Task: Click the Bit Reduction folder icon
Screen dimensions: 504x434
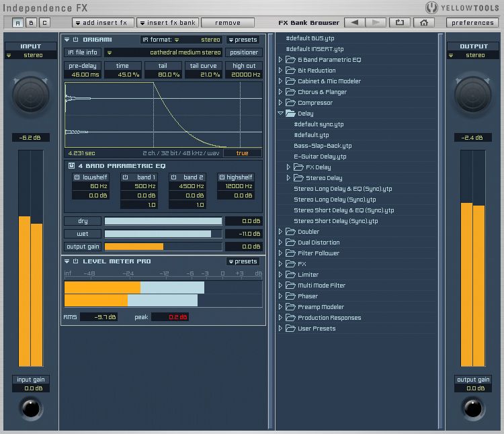Action: pyautogui.click(x=290, y=71)
